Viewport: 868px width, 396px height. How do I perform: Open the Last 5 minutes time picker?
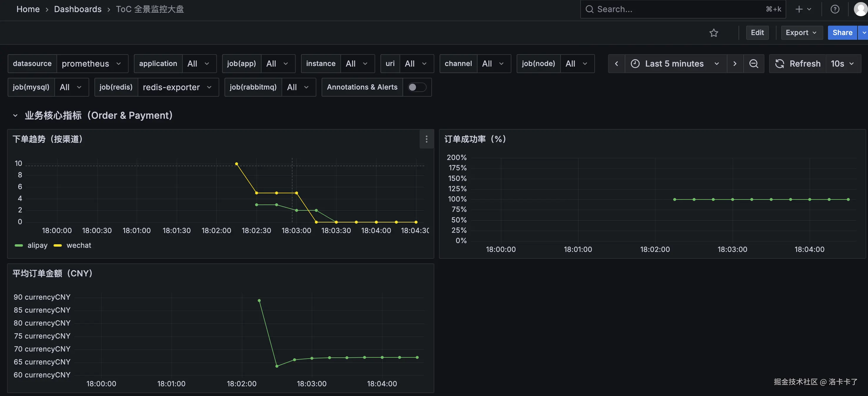tap(675, 63)
